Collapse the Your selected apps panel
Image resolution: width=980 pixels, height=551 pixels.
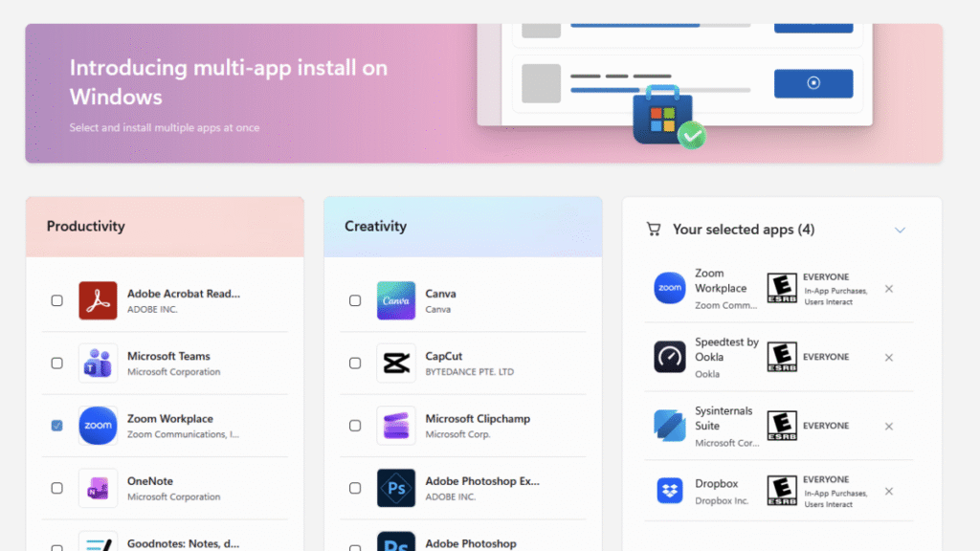click(900, 230)
